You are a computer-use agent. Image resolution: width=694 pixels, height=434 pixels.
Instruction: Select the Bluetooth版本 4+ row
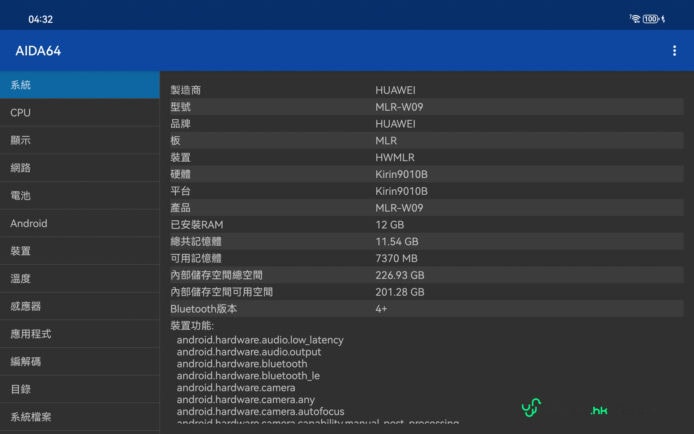pos(427,309)
